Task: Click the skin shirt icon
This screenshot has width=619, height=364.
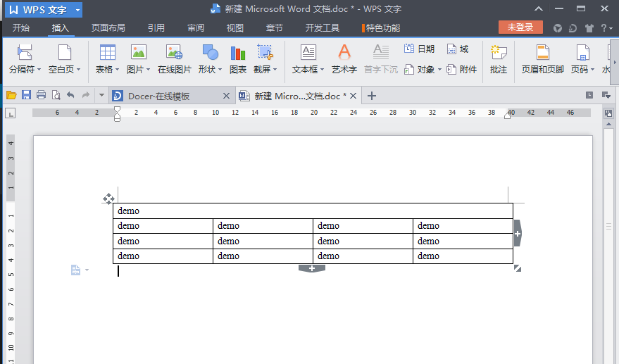Action: (x=589, y=28)
